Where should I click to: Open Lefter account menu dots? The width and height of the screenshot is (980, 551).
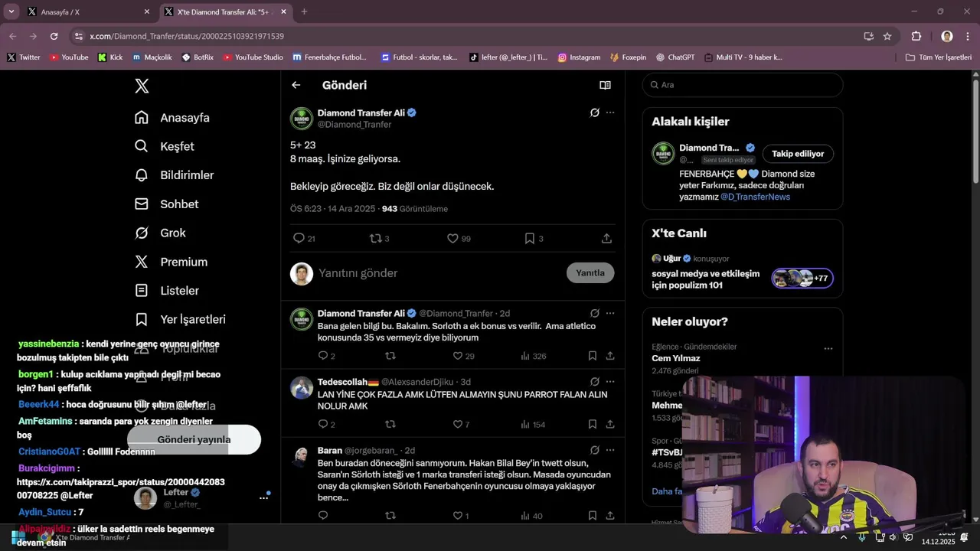(263, 497)
